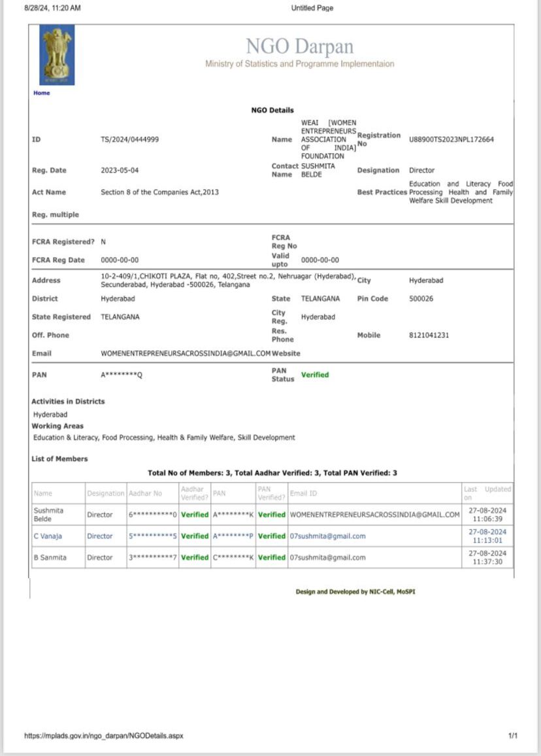The width and height of the screenshot is (541, 756).
Task: Click the PAN Status Verified text
Action: 315,375
